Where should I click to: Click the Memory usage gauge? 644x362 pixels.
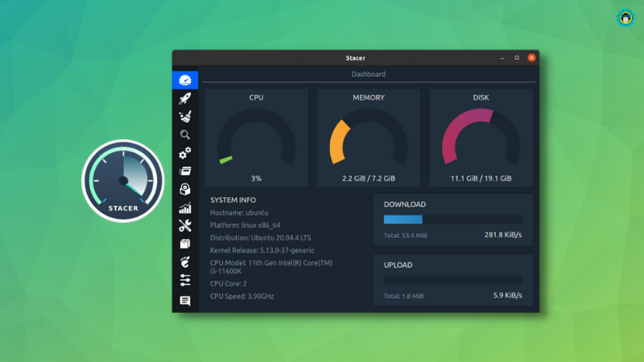pos(369,138)
